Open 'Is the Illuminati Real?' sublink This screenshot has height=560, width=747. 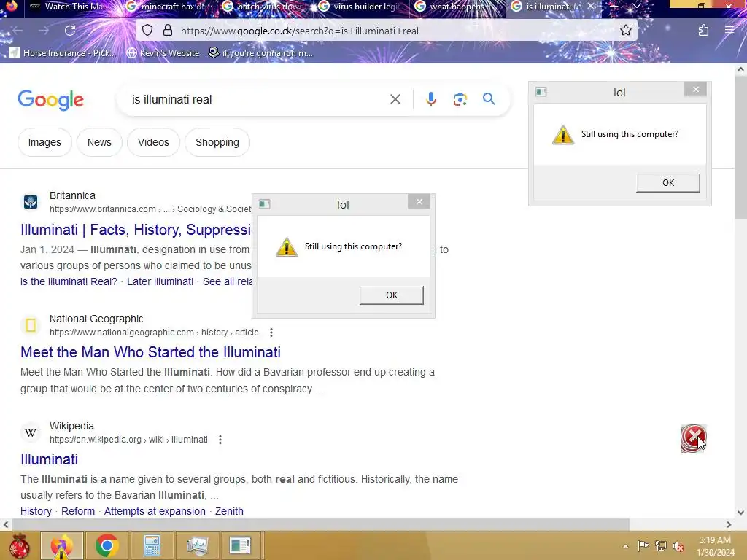point(69,282)
